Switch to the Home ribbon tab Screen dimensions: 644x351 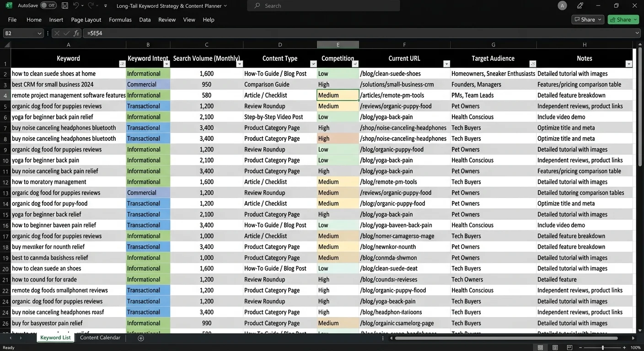coord(34,20)
